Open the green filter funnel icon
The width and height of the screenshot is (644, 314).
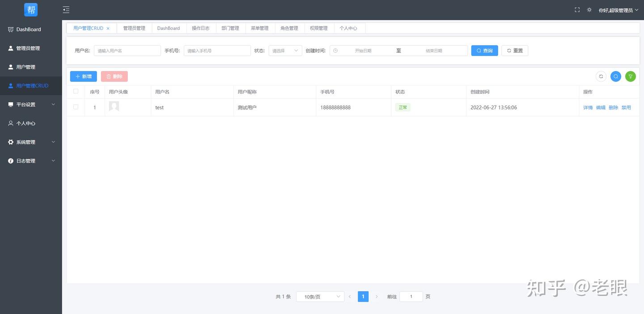pos(630,76)
